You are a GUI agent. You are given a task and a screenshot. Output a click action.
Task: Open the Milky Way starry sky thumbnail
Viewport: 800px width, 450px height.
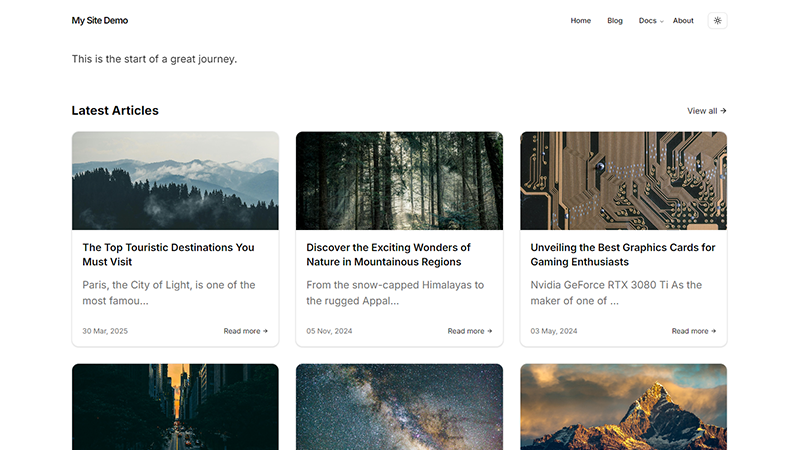click(399, 407)
